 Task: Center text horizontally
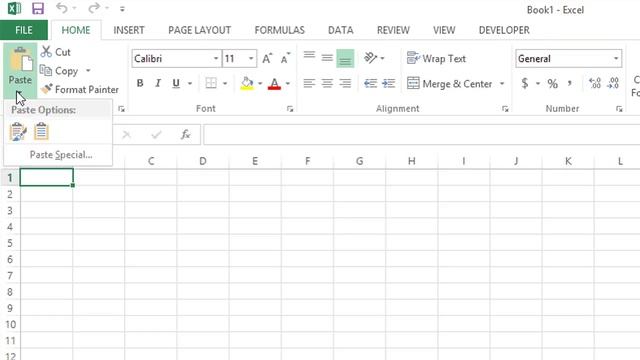click(x=327, y=84)
